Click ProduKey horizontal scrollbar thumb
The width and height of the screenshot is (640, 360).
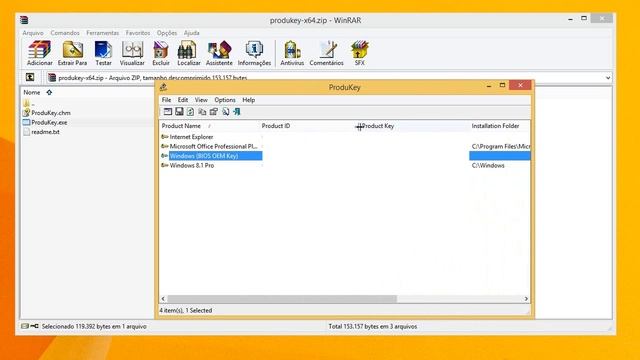282,299
